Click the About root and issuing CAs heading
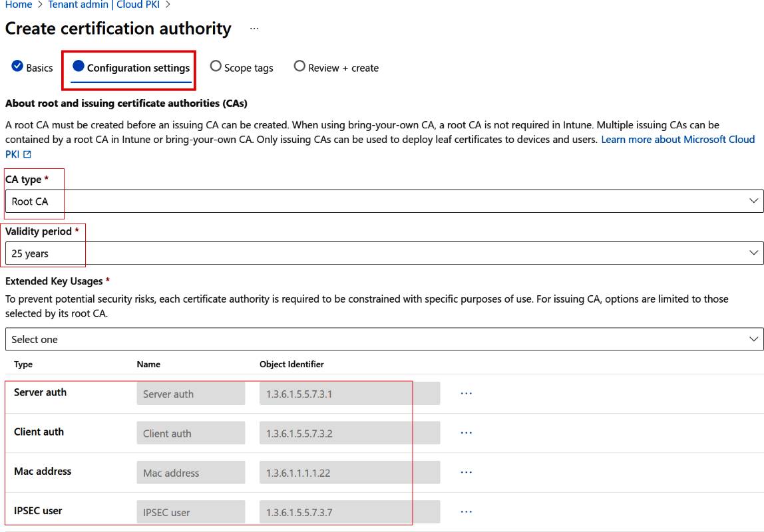This screenshot has height=532, width=764. (x=126, y=103)
